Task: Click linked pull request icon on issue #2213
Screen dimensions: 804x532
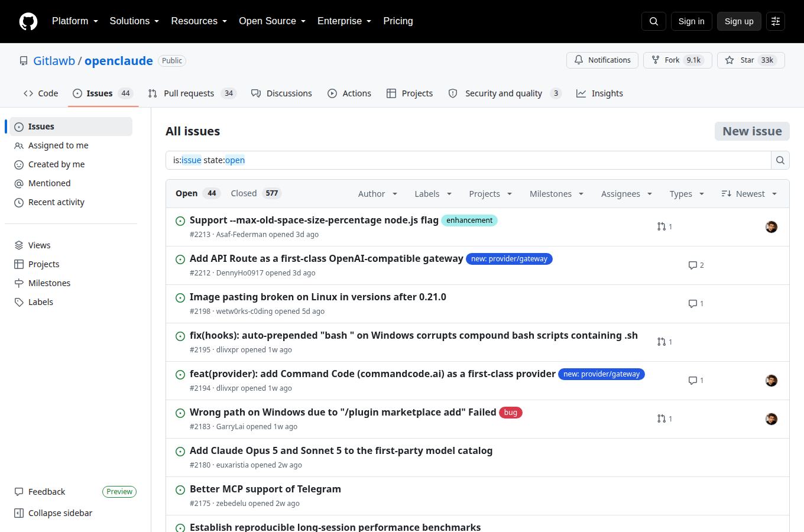Action: click(x=662, y=226)
